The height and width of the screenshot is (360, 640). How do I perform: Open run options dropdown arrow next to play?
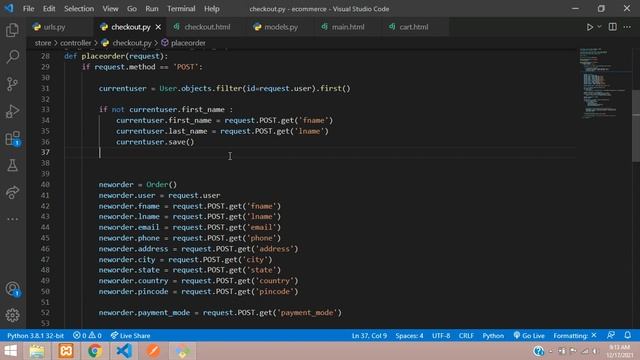pos(599,27)
